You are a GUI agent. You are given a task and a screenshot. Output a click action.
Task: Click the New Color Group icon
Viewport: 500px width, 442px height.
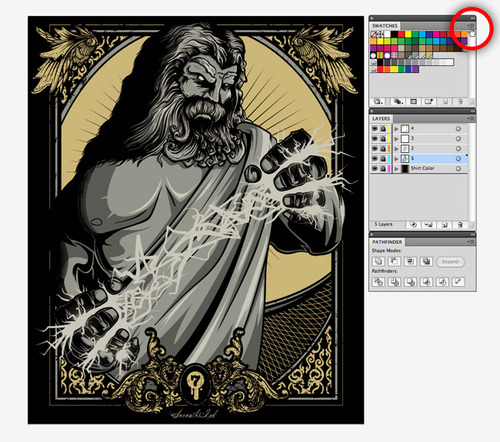pyautogui.click(x=428, y=101)
